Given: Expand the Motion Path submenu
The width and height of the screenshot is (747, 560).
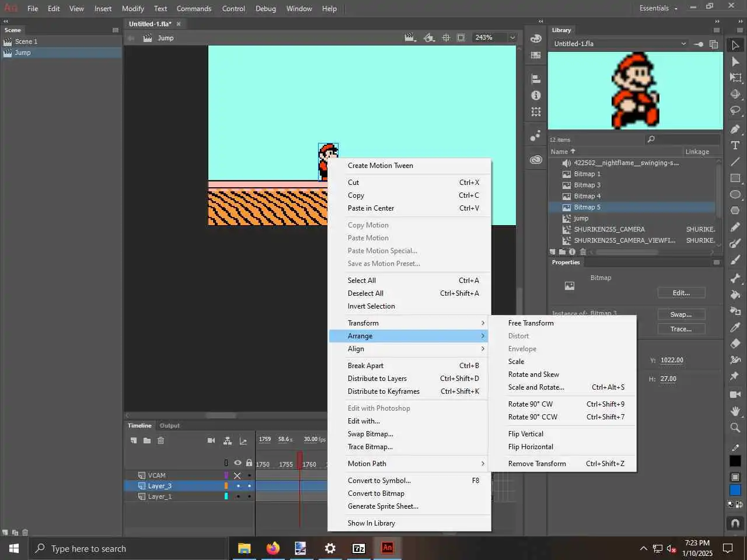Looking at the screenshot, I should (409, 464).
